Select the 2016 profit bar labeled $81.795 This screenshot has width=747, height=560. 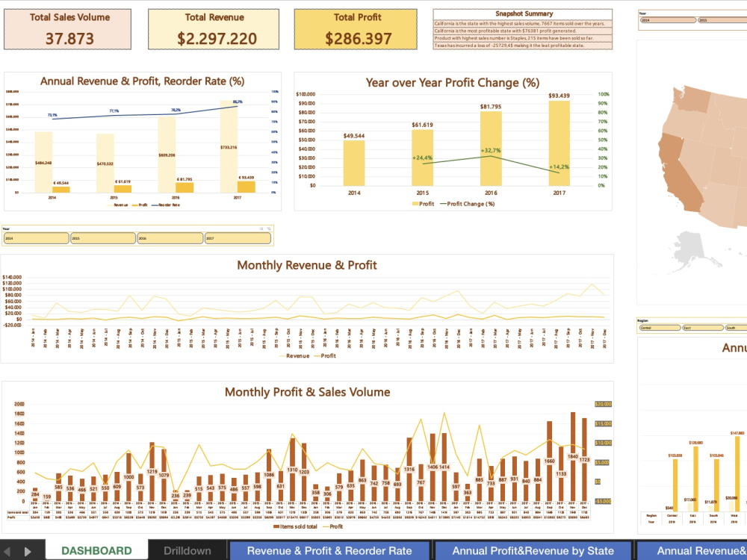click(491, 149)
